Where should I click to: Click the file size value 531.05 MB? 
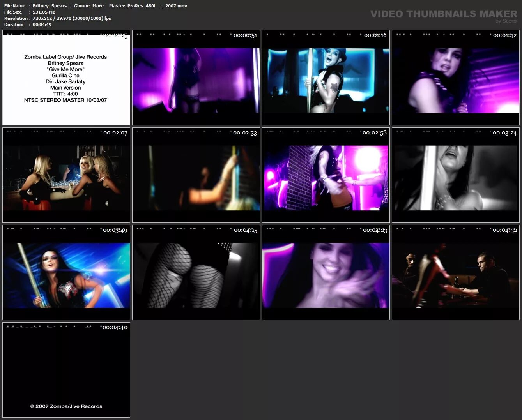tap(44, 12)
